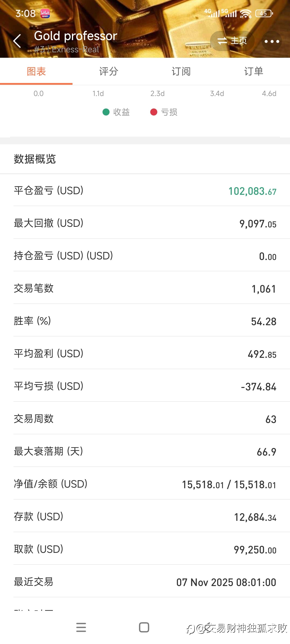
Task: Tap the 净值/余额 (USD) row
Action: [145, 484]
